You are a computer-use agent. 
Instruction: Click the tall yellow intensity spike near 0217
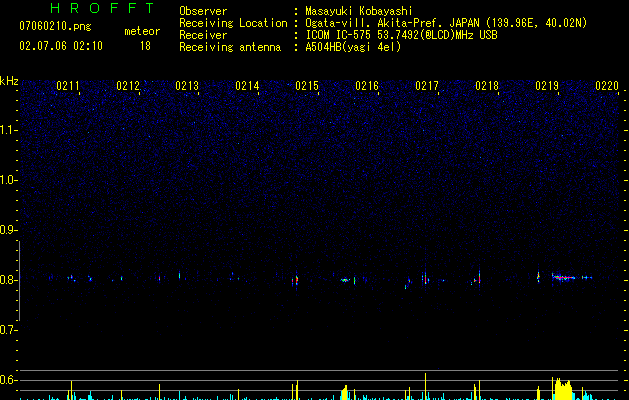point(426,386)
